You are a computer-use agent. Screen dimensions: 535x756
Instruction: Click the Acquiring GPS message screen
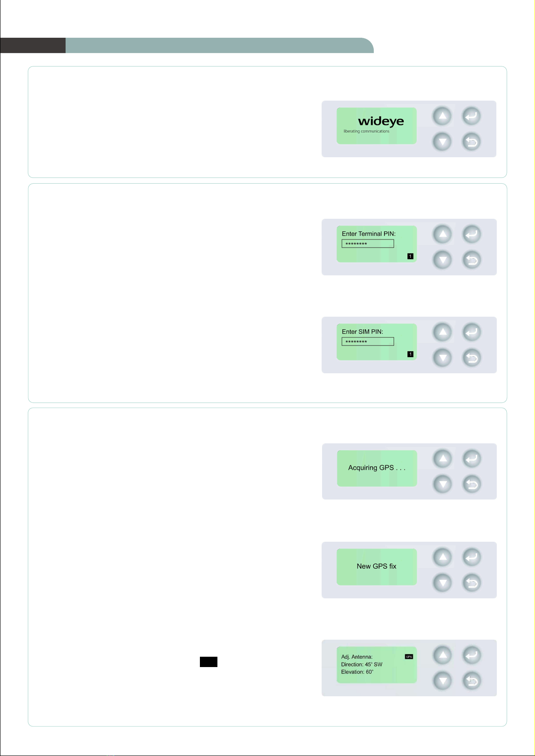377,468
